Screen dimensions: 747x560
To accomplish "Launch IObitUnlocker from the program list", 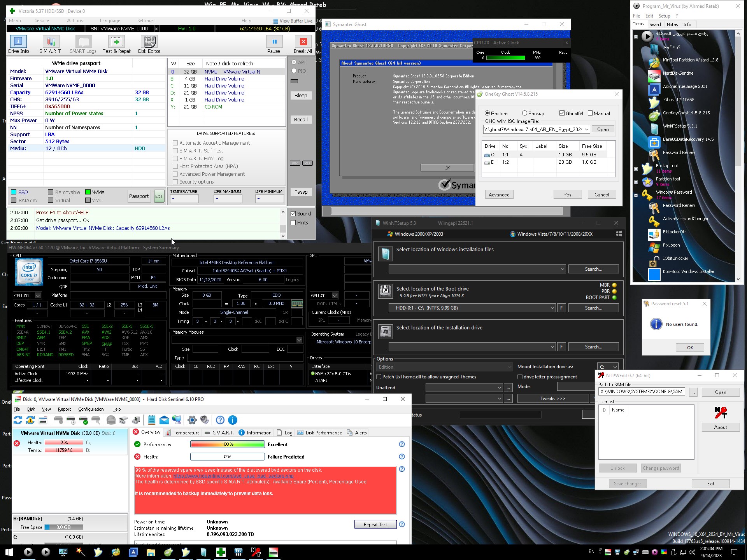I will 675,258.
